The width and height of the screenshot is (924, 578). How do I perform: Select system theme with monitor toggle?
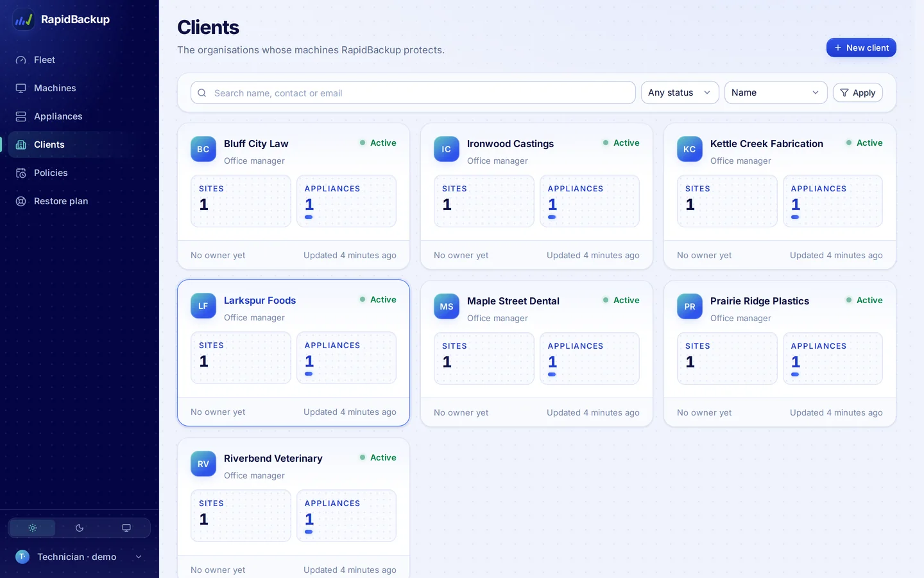tap(126, 528)
